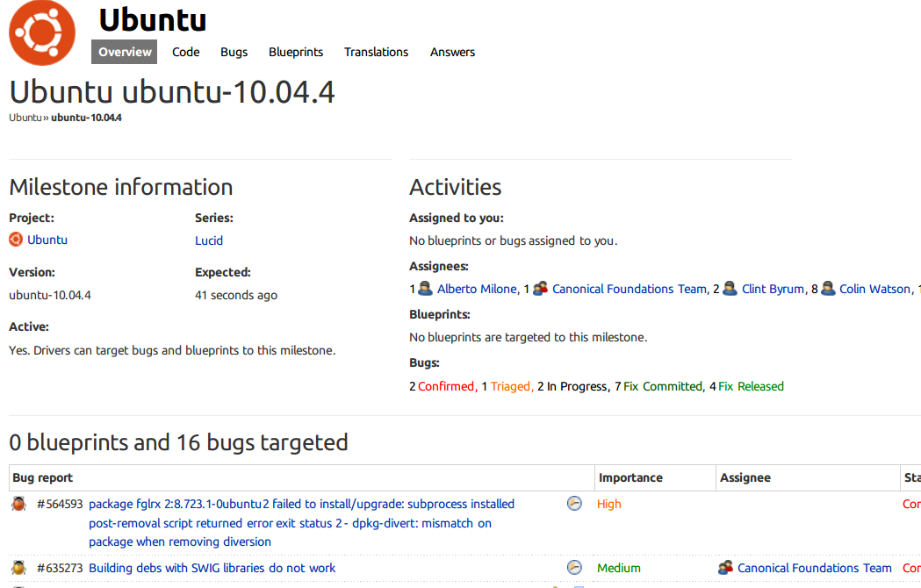Switch to the Code tab
This screenshot has width=921, height=588.
[x=185, y=52]
